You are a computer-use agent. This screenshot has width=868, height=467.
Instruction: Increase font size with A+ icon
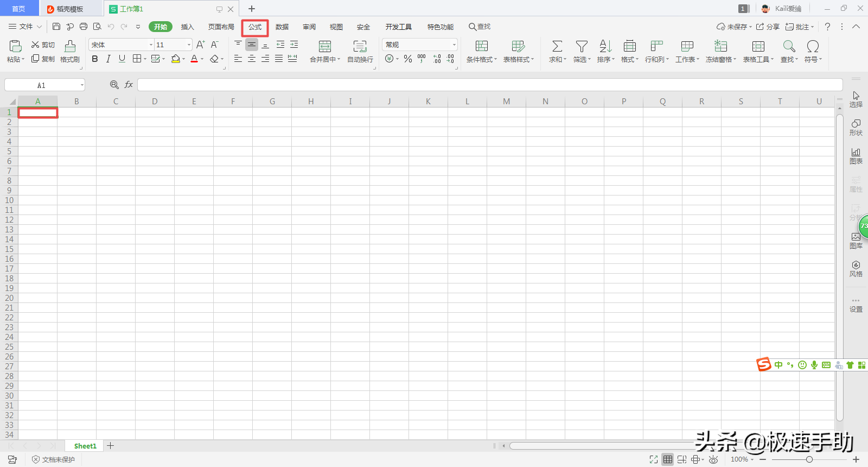[x=200, y=45]
